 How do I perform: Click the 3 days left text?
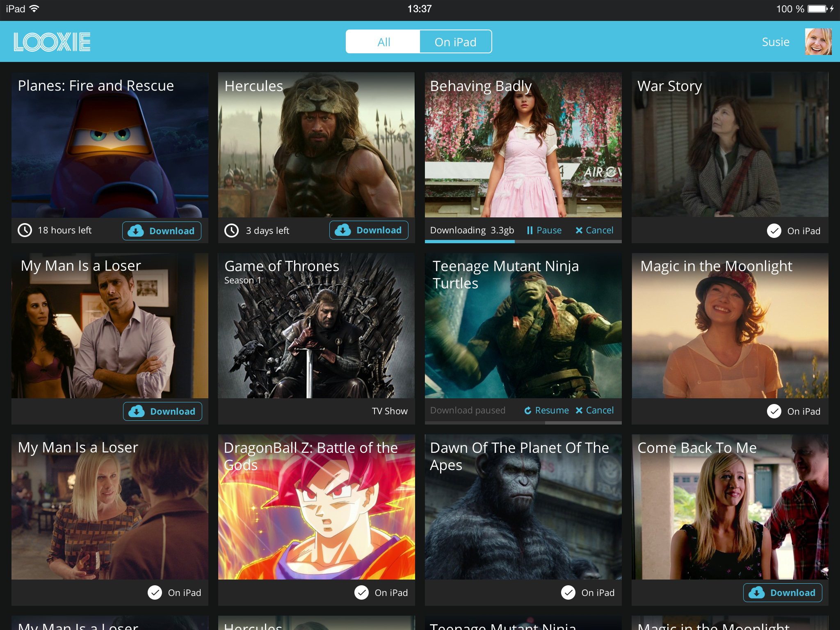click(267, 231)
